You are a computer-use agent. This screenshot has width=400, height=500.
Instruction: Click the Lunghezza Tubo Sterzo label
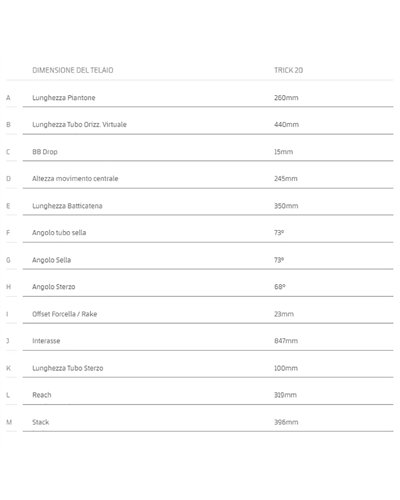(x=68, y=368)
